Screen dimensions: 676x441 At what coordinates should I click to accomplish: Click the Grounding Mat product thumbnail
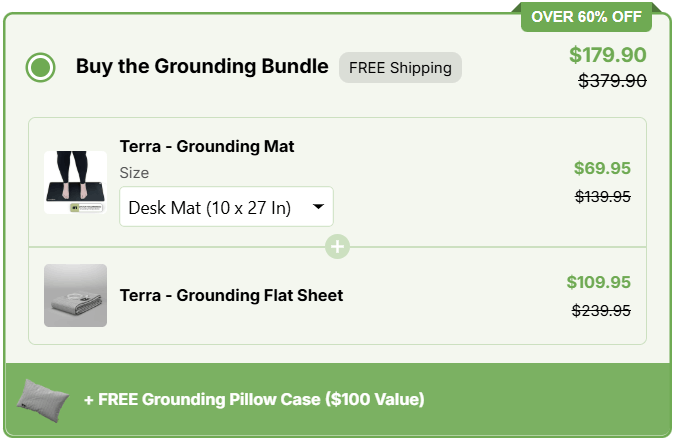75,182
